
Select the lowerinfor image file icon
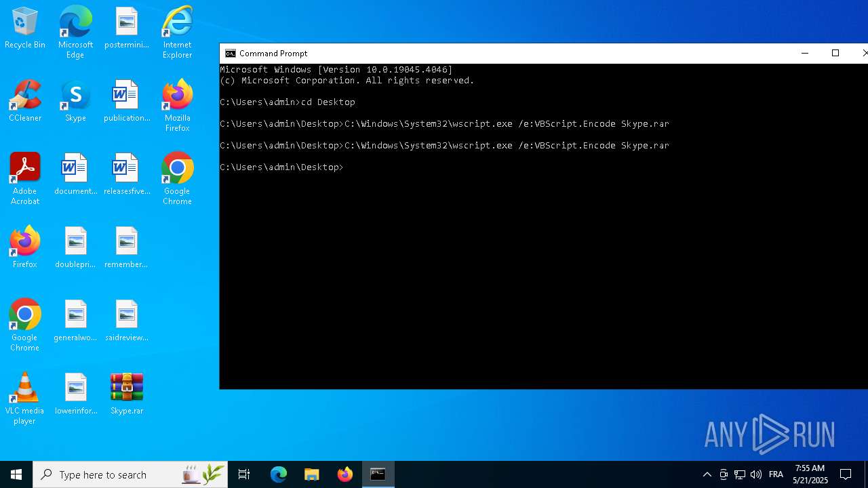click(75, 394)
